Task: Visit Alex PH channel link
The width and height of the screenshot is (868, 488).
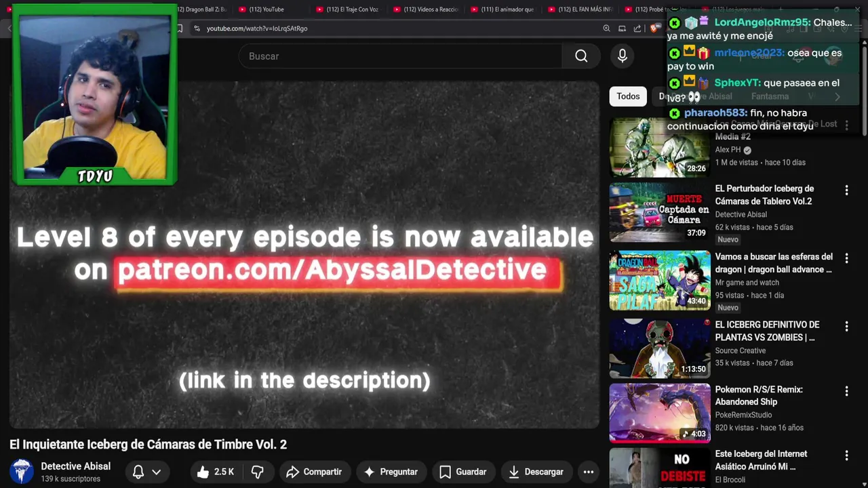Action: [x=728, y=150]
